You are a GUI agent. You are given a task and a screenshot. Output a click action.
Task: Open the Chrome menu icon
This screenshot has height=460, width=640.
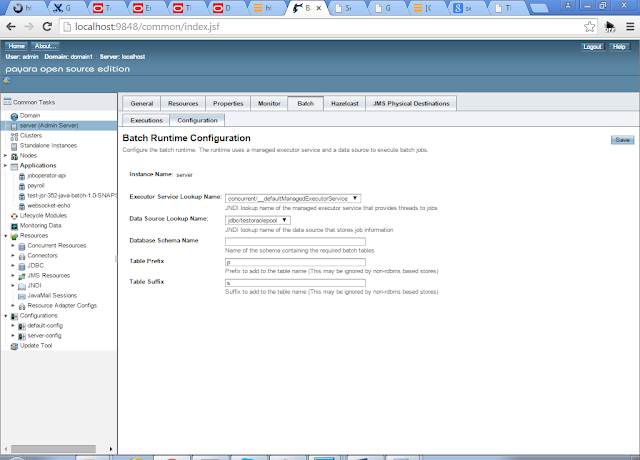click(630, 27)
